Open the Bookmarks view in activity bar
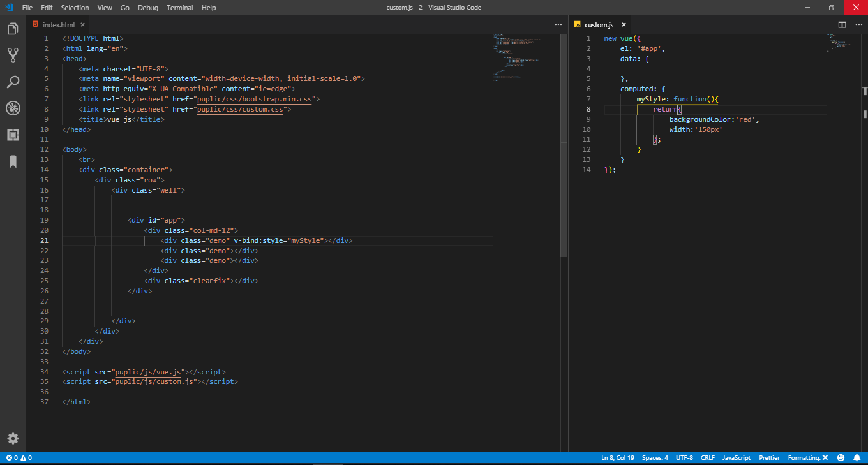This screenshot has height=465, width=868. click(13, 161)
